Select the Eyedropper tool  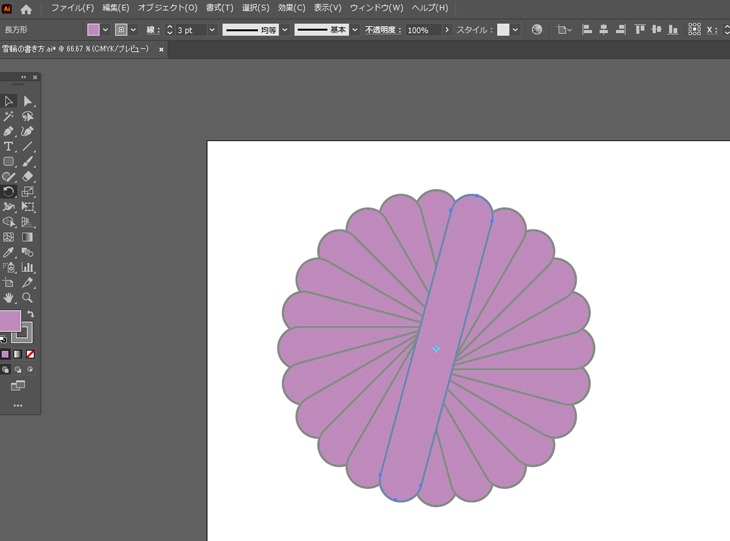point(8,252)
